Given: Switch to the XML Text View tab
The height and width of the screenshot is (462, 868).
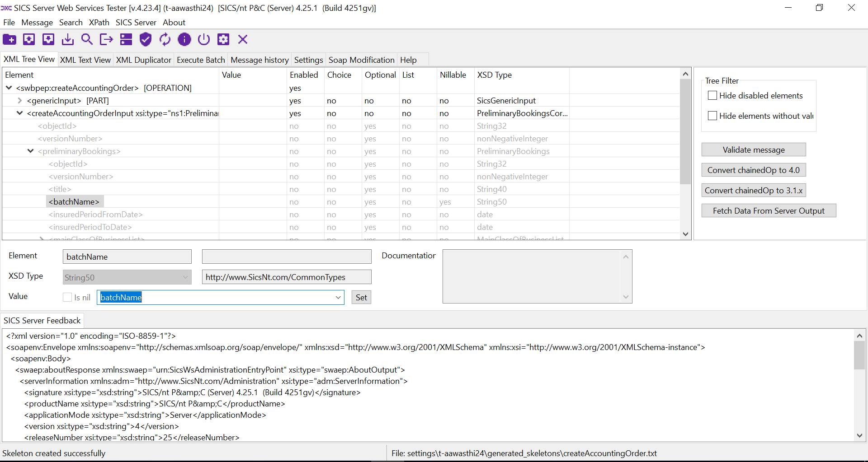Looking at the screenshot, I should pos(85,60).
